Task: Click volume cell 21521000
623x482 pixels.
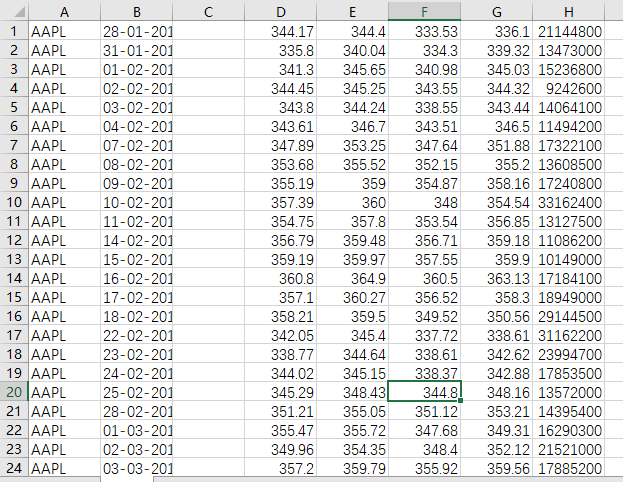Action: tap(569, 449)
